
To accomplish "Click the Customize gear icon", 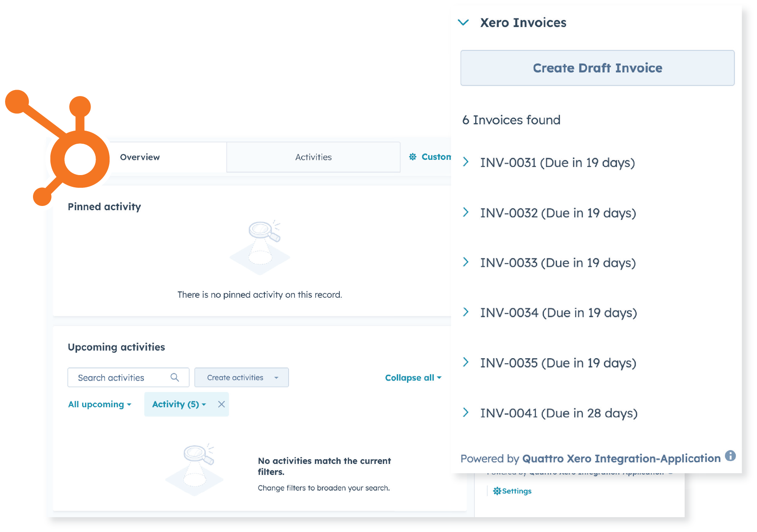I will pyautogui.click(x=413, y=157).
